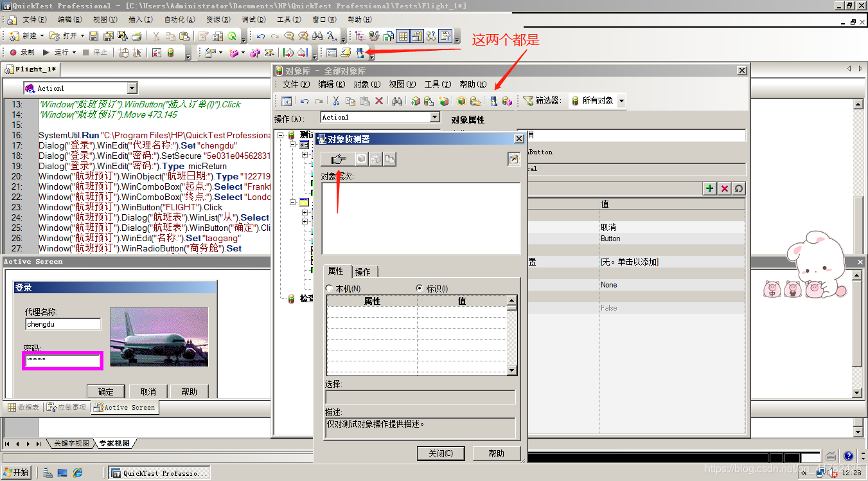The height and width of the screenshot is (481, 868).
Task: Click the binoculars icon in Object Repository toolbar
Action: (397, 101)
